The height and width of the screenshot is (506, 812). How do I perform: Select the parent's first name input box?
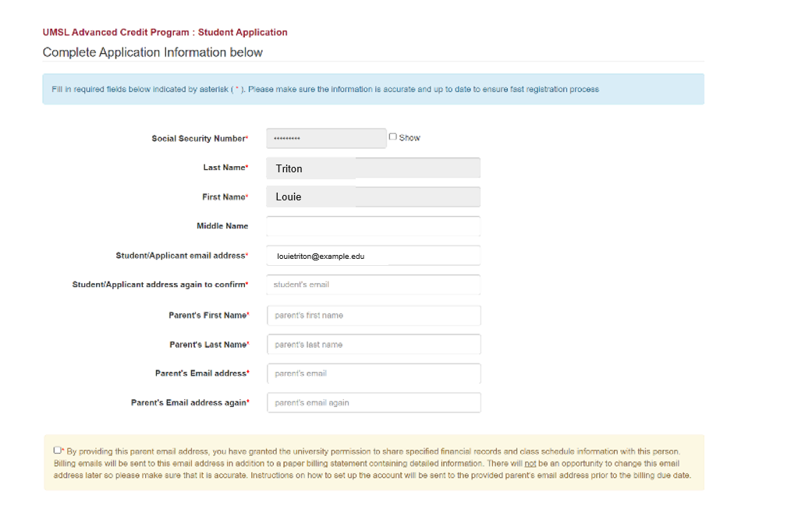(x=373, y=315)
